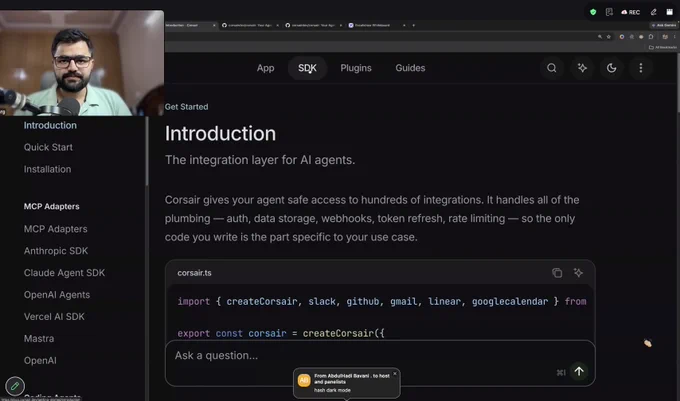This screenshot has width=680, height=401.
Task: Go to the Mastra page
Action: [39, 339]
